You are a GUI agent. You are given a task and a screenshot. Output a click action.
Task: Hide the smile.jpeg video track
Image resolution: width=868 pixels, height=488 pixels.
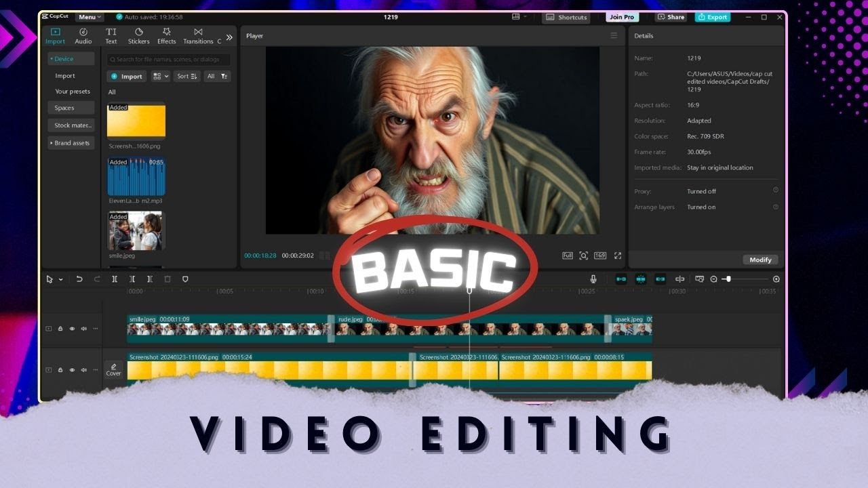pos(72,329)
